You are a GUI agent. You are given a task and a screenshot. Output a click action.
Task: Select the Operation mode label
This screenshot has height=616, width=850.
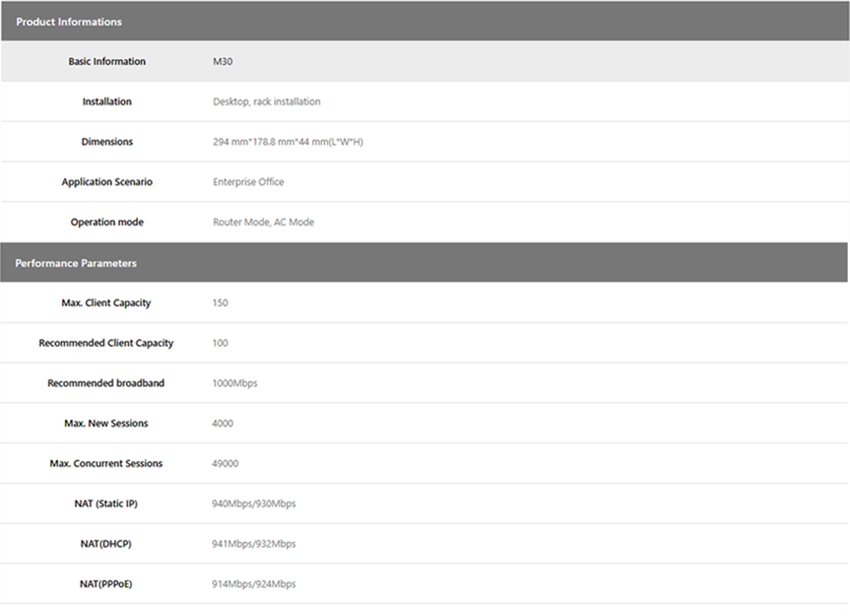pyautogui.click(x=107, y=222)
